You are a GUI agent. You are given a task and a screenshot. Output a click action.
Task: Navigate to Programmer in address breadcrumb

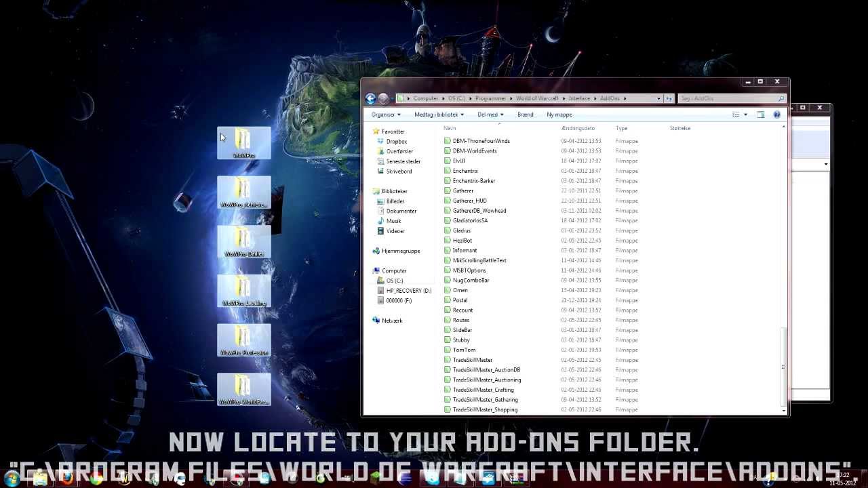point(490,98)
